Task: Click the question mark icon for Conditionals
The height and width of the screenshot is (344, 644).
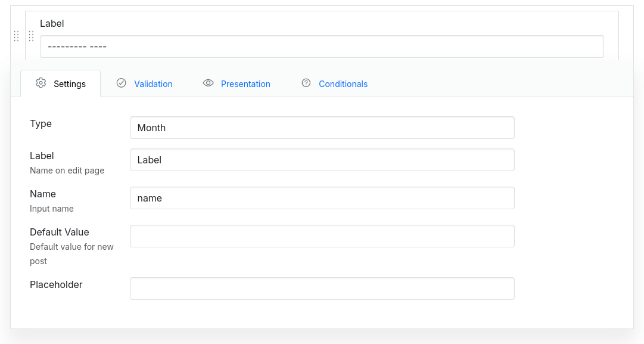Action: click(306, 83)
